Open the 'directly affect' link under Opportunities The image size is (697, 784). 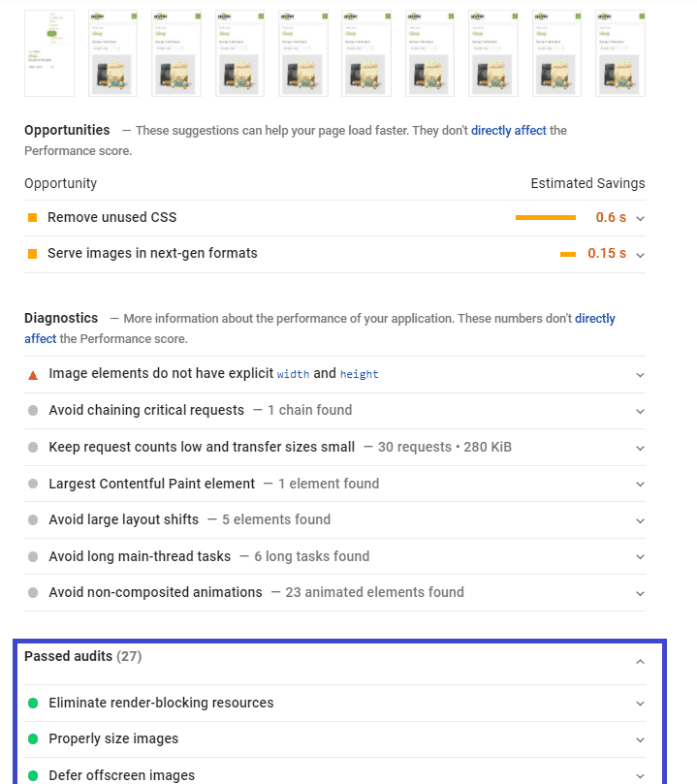click(508, 131)
